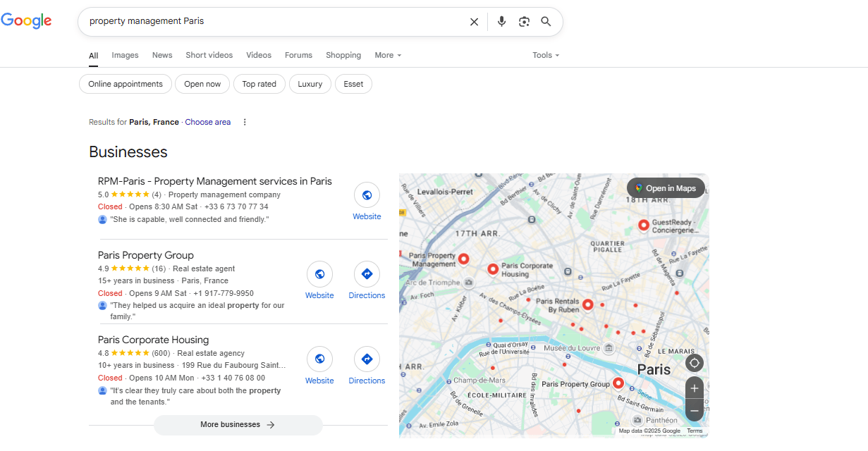This screenshot has width=868, height=451.
Task: Click the RPM-Paris review quote text
Action: click(190, 219)
